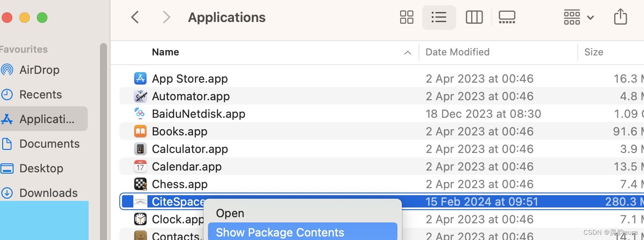
Task: Select the Books.app row
Action: pyautogui.click(x=263, y=131)
